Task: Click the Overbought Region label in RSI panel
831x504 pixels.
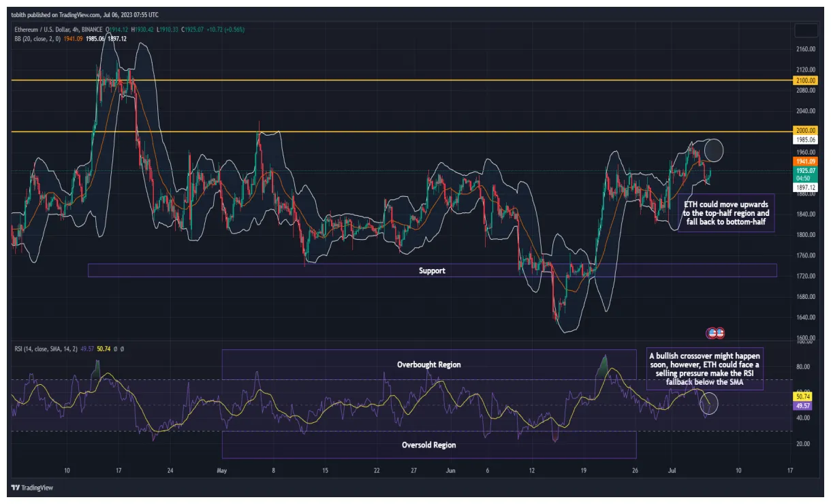Action: point(429,364)
